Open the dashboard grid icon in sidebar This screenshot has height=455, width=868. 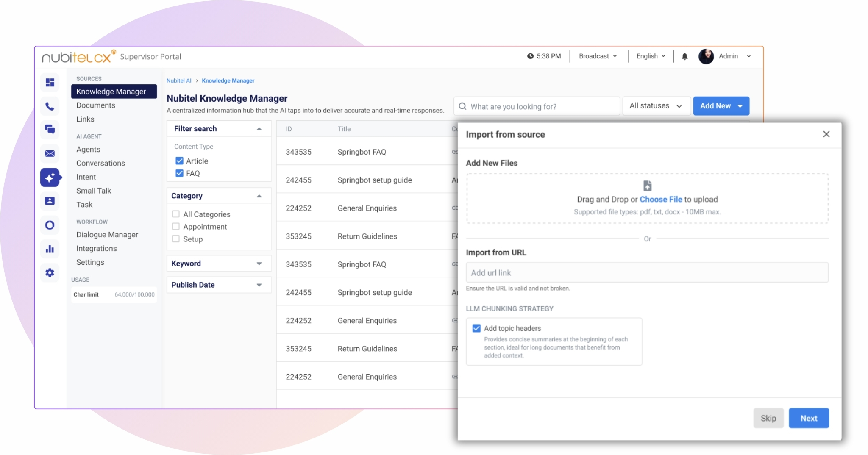50,82
